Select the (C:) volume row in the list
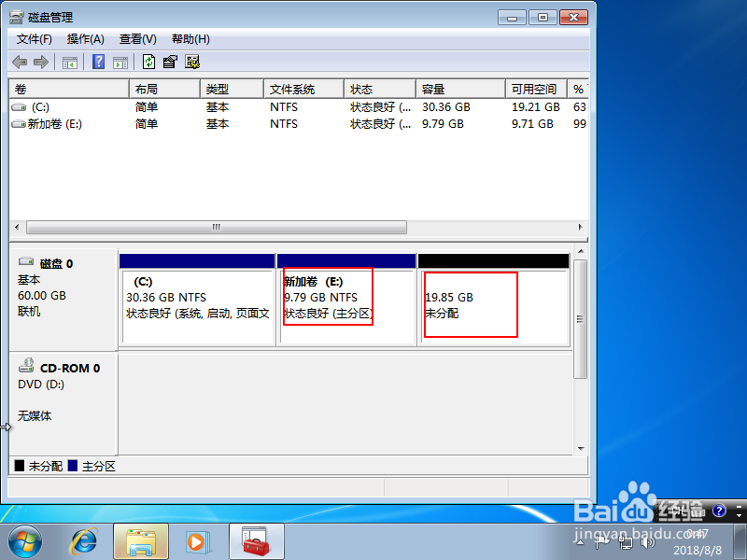Viewport: 747px width, 560px height. (x=299, y=107)
